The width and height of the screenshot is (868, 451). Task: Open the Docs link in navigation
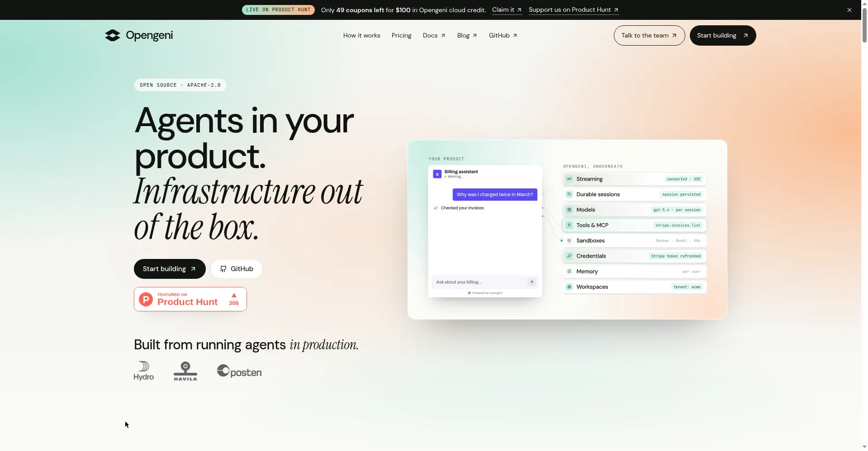coord(434,35)
